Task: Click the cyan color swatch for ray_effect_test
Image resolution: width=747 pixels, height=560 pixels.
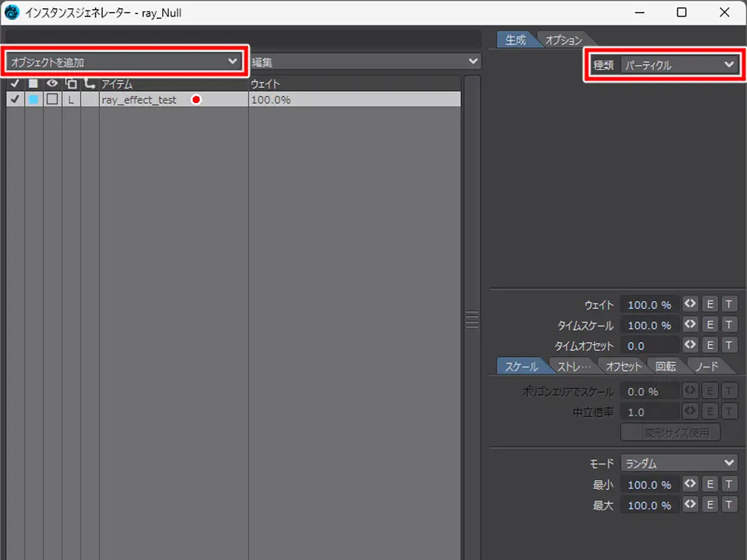Action: [34, 99]
